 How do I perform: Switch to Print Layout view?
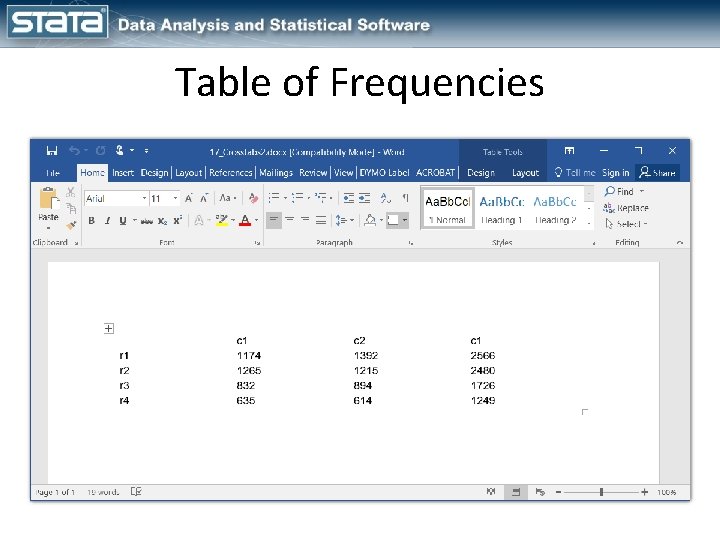pyautogui.click(x=516, y=492)
